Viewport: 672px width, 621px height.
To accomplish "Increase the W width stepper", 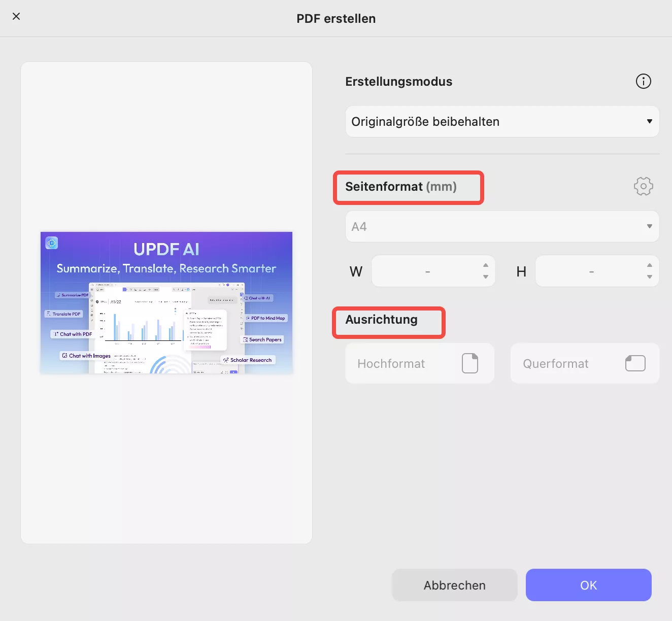I will click(486, 265).
